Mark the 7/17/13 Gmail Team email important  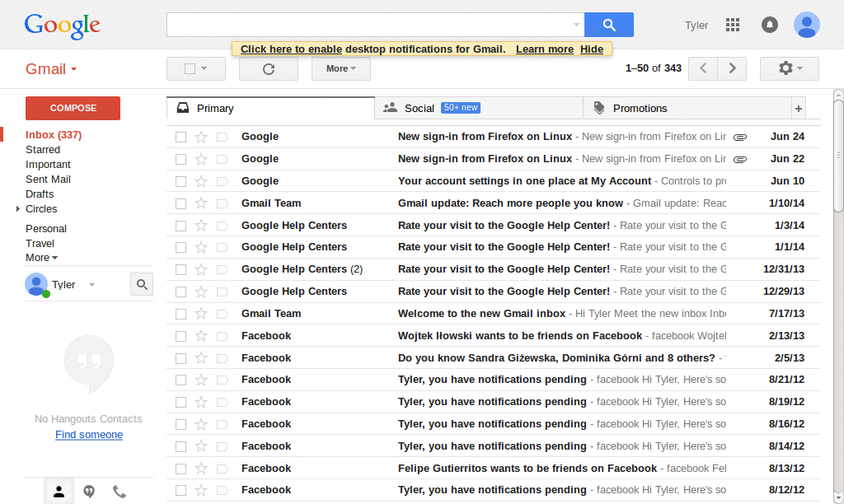click(x=222, y=314)
